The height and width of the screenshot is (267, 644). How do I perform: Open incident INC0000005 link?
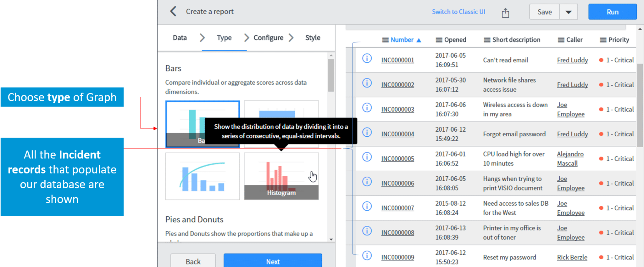click(397, 159)
